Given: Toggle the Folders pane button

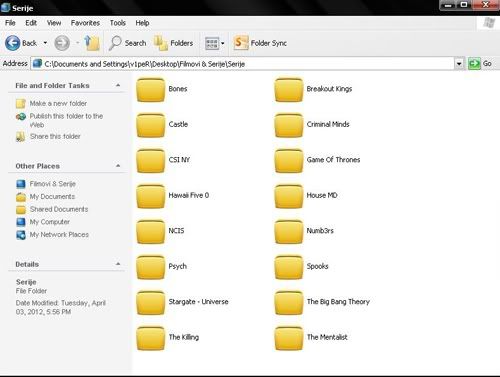Looking at the screenshot, I should [x=173, y=43].
